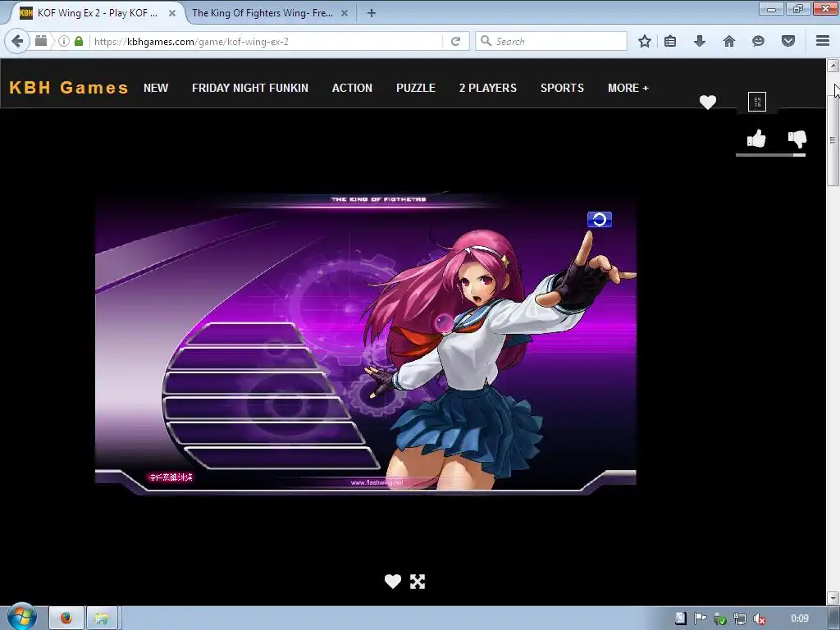Screen dimensions: 840x630
Task: Click www.flashwing.net link in game
Action: click(377, 482)
